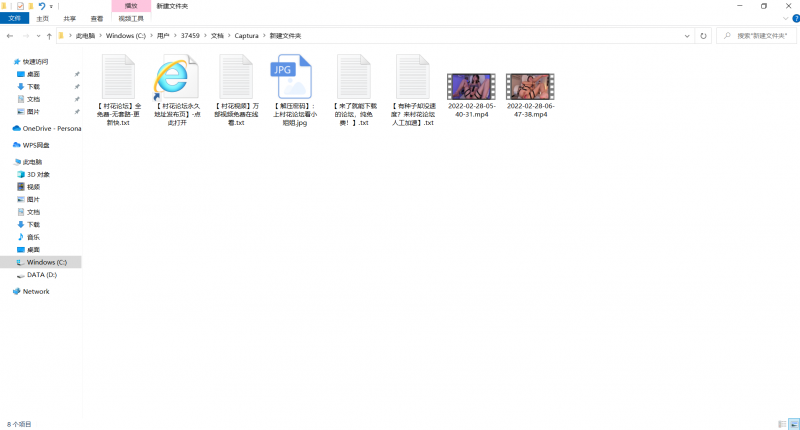Refresh the current folder view
Screen dimensions: 800x430
point(705,36)
